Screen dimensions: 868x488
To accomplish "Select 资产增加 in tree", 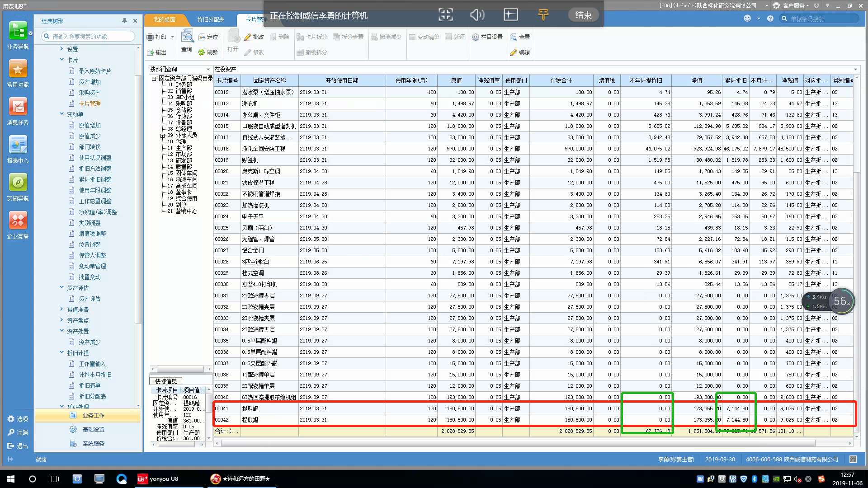I will click(x=90, y=82).
